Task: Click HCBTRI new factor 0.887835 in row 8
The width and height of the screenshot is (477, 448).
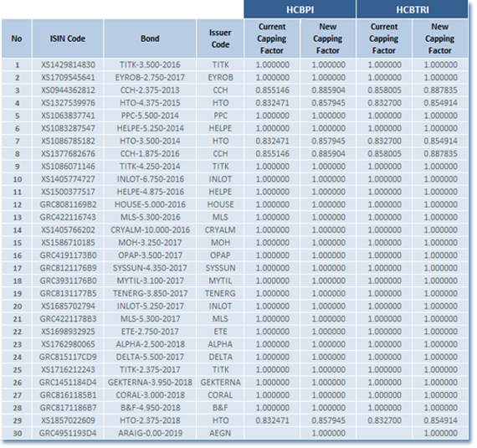Action: pos(440,154)
